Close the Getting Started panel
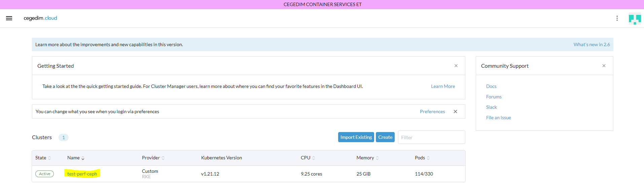644x190 pixels. (456, 66)
